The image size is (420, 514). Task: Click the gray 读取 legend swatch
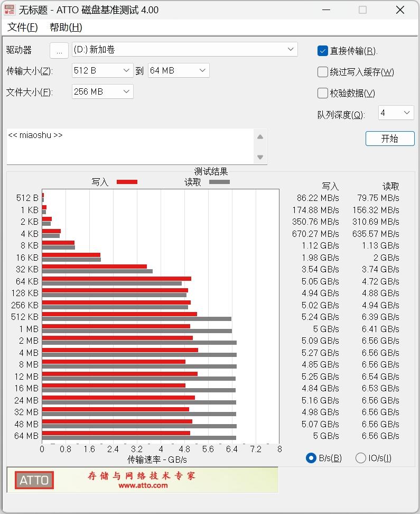(219, 182)
